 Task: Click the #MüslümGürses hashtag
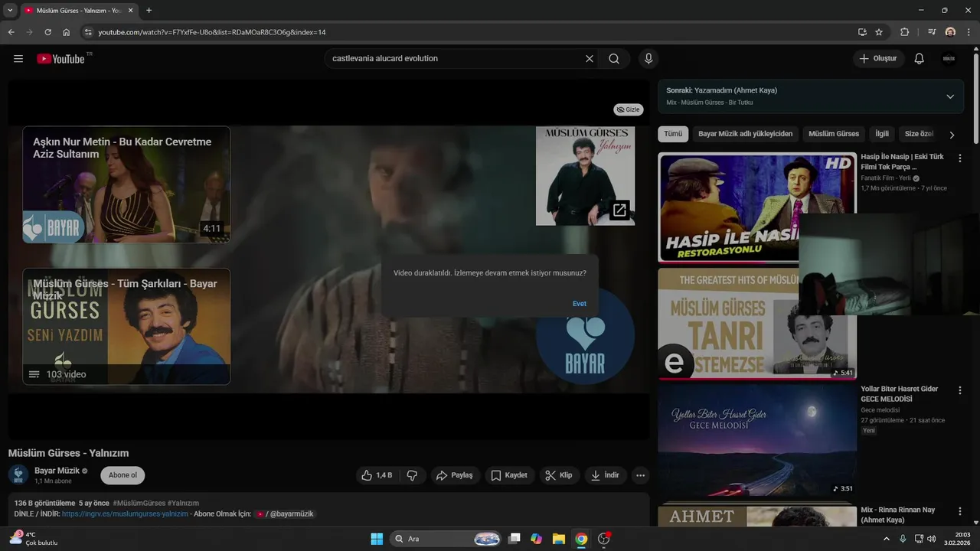[x=139, y=503]
